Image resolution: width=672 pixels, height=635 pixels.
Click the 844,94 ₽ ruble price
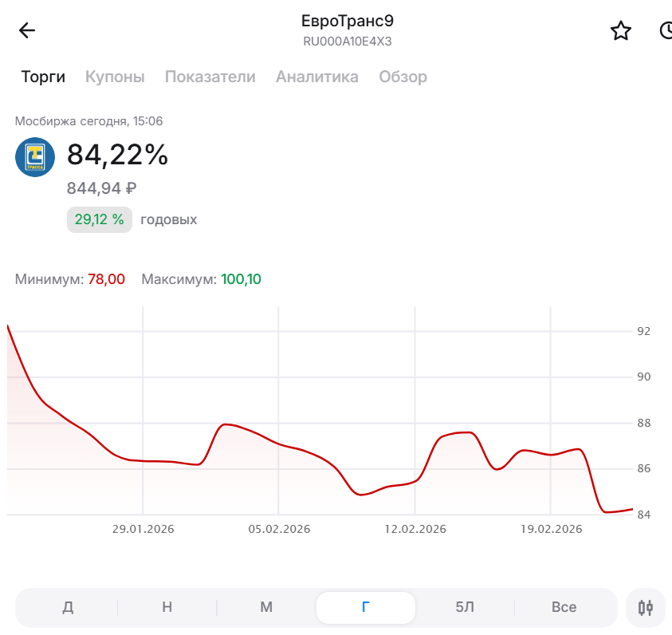pyautogui.click(x=101, y=188)
